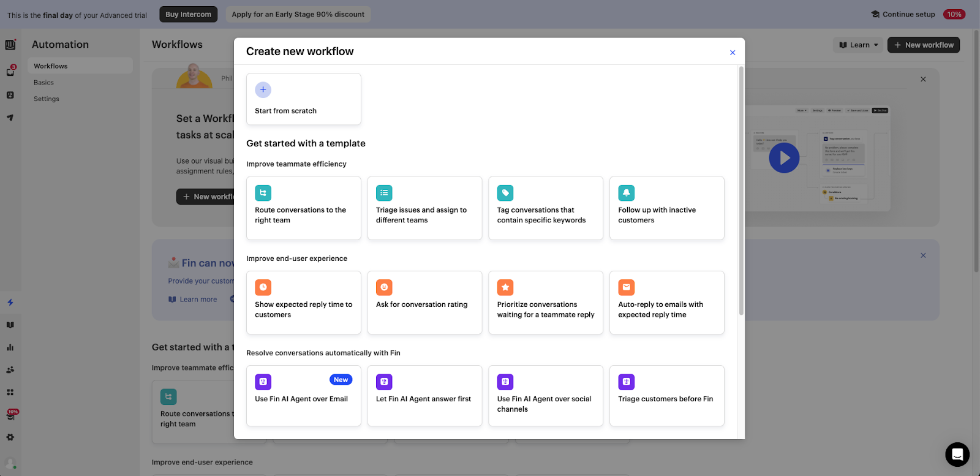Click the Let Fin AI Agent answer first icon

[x=384, y=382]
